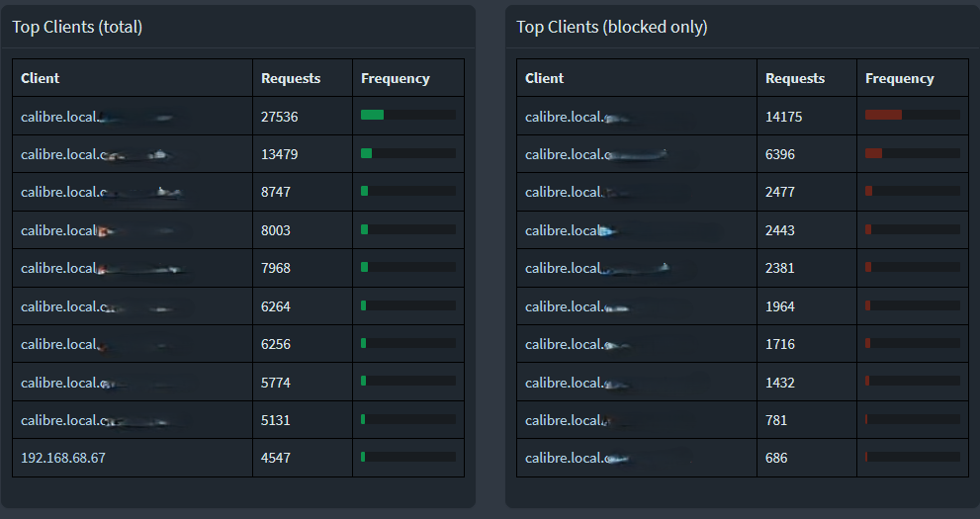Select the 8003 requests value
980x519 pixels.
pyautogui.click(x=276, y=230)
